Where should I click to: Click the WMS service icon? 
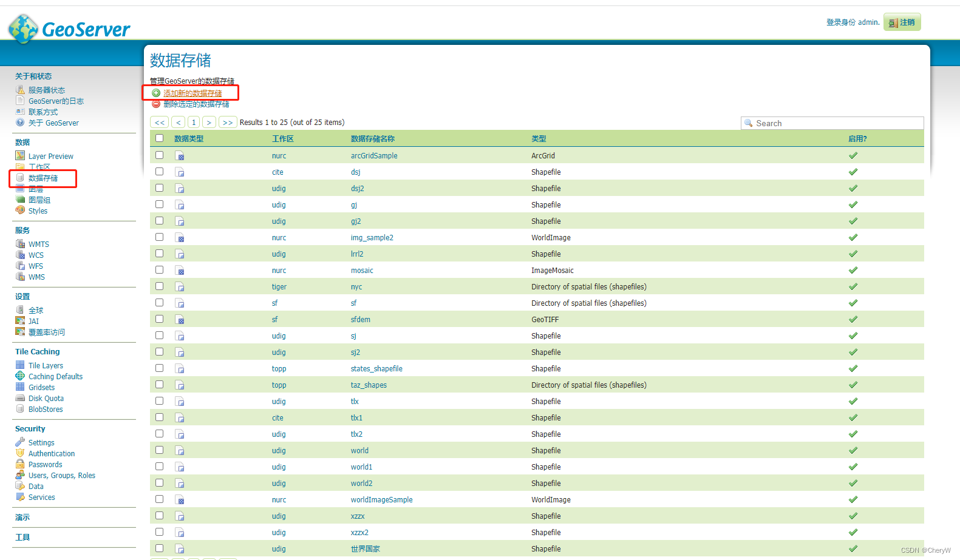coord(20,277)
